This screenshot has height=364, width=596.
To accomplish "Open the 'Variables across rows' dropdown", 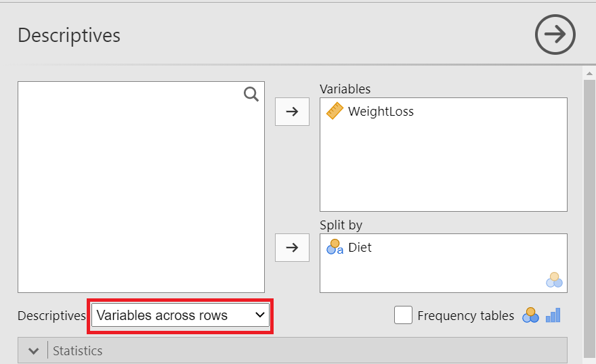I will 180,315.
